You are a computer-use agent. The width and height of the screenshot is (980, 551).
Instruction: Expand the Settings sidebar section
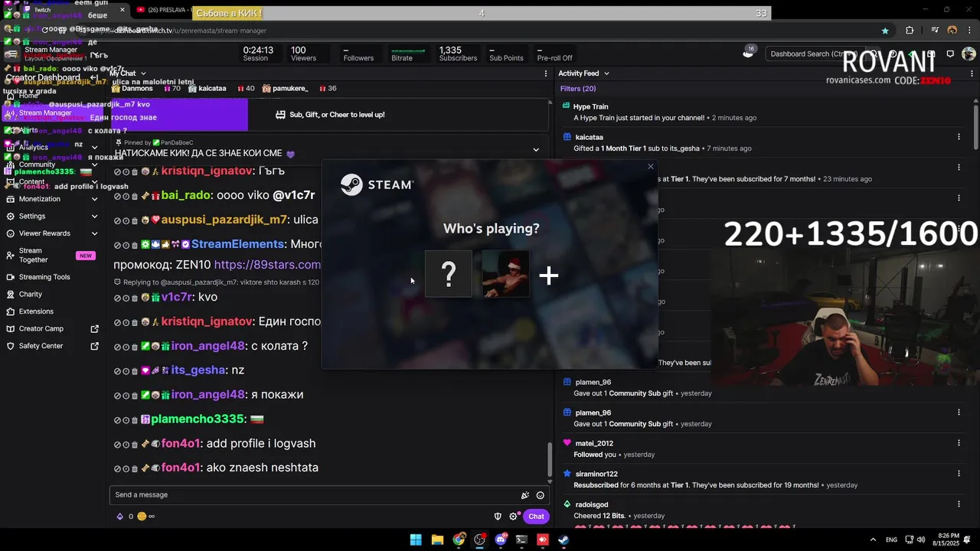(94, 217)
